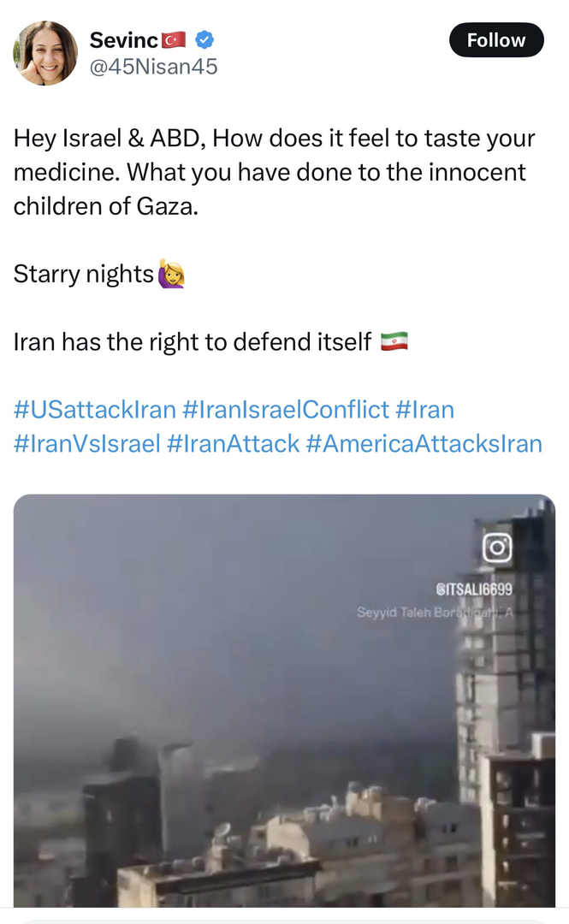Click the Iran flag emoji

click(394, 342)
